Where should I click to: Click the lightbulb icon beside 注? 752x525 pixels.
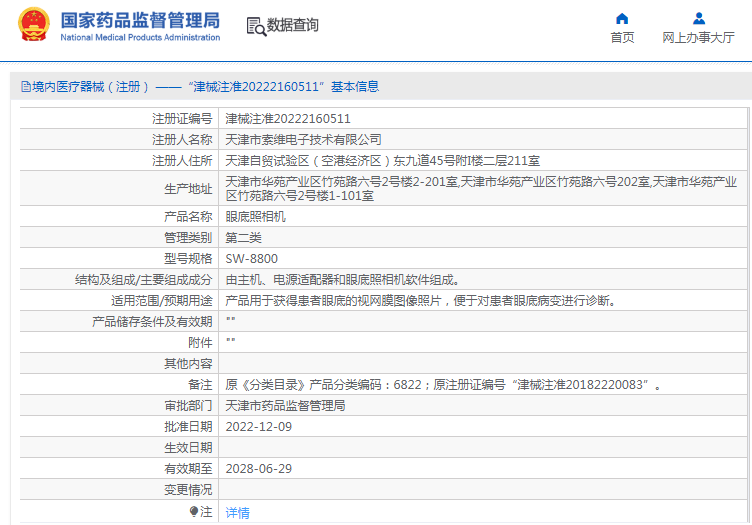point(194,511)
